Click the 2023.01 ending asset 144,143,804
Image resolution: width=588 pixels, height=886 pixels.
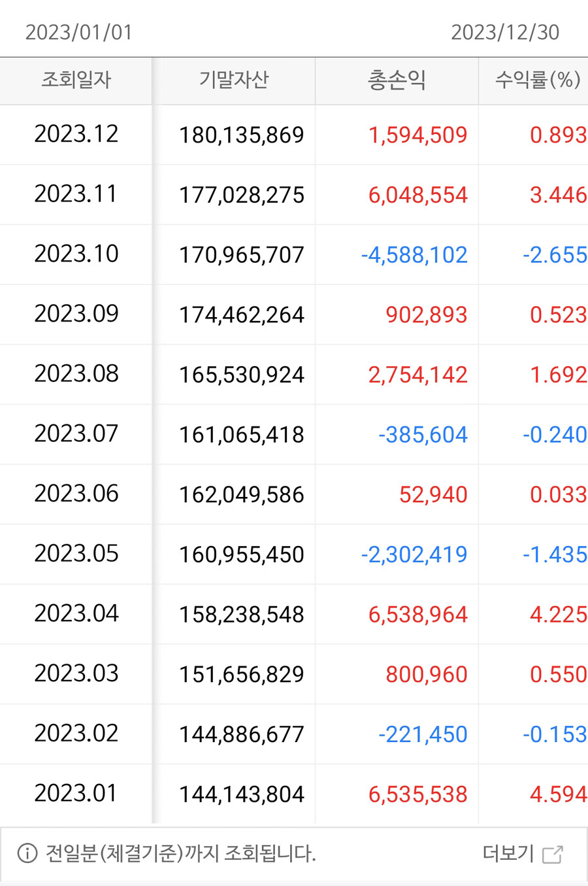click(x=242, y=794)
